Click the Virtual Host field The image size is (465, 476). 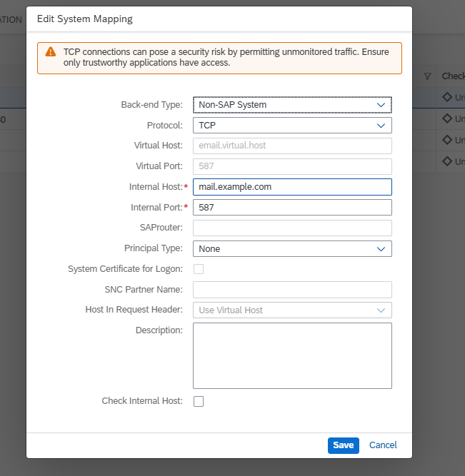click(292, 146)
